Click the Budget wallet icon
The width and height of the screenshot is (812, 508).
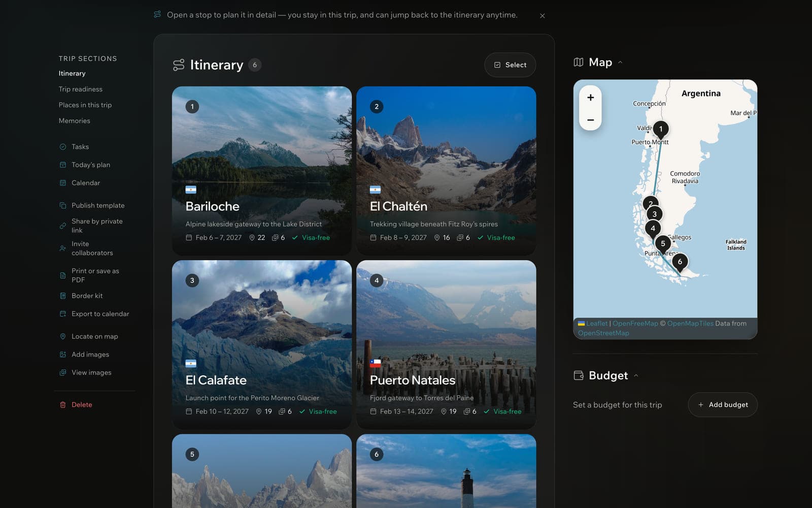(579, 376)
